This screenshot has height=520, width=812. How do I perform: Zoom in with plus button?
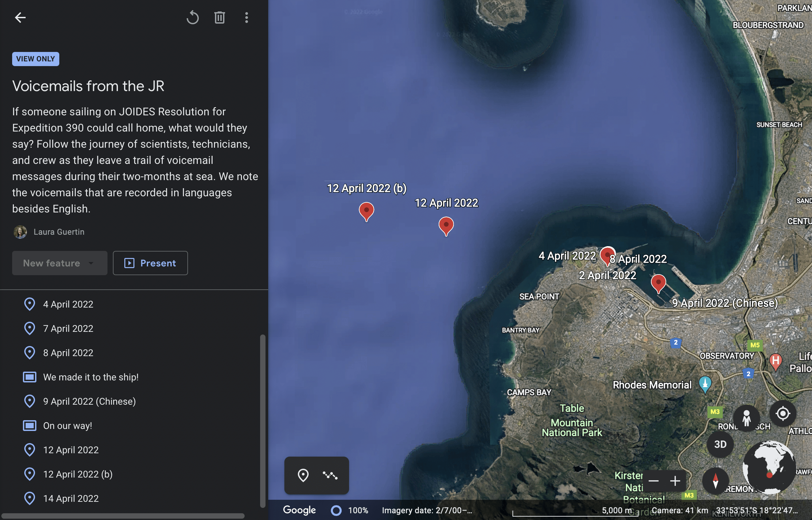coord(675,481)
